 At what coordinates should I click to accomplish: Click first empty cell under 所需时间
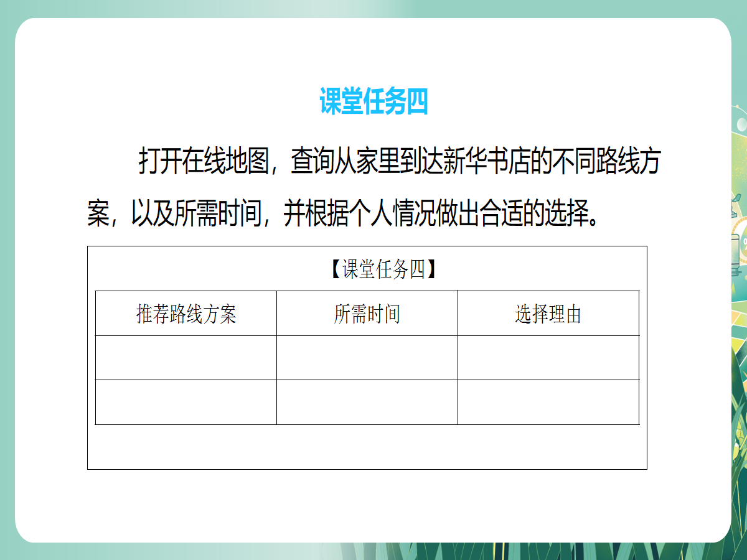coord(367,358)
